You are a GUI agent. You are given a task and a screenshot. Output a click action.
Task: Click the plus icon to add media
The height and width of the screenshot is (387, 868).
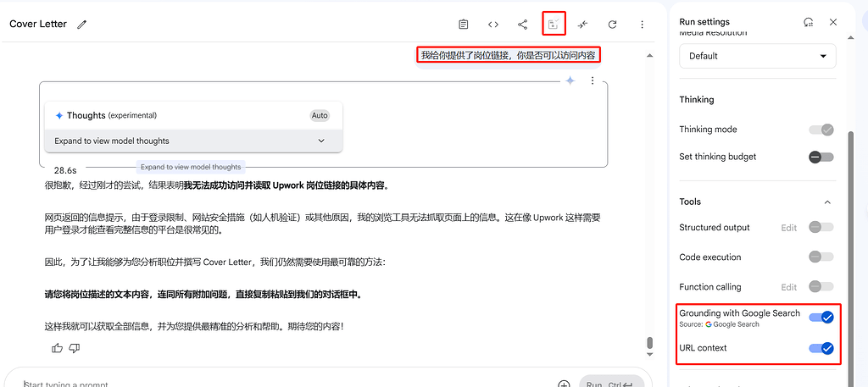564,384
